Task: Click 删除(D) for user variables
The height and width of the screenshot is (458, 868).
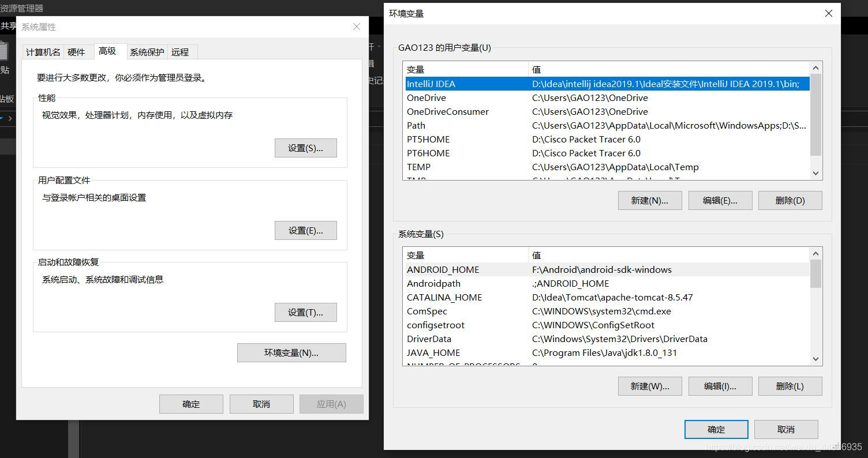Action: tap(790, 200)
